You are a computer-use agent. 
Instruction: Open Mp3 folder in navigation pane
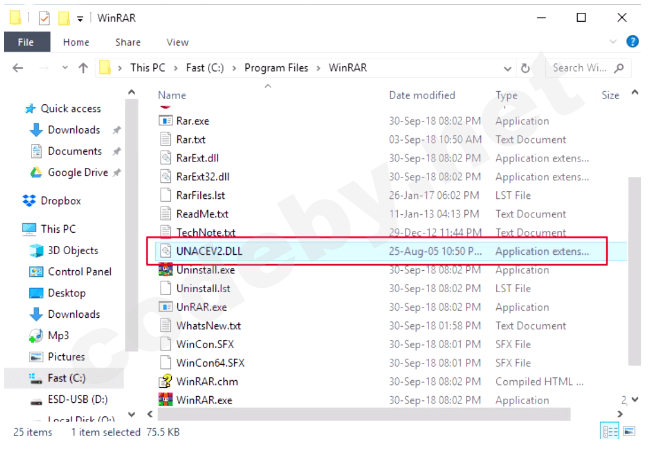point(58,336)
